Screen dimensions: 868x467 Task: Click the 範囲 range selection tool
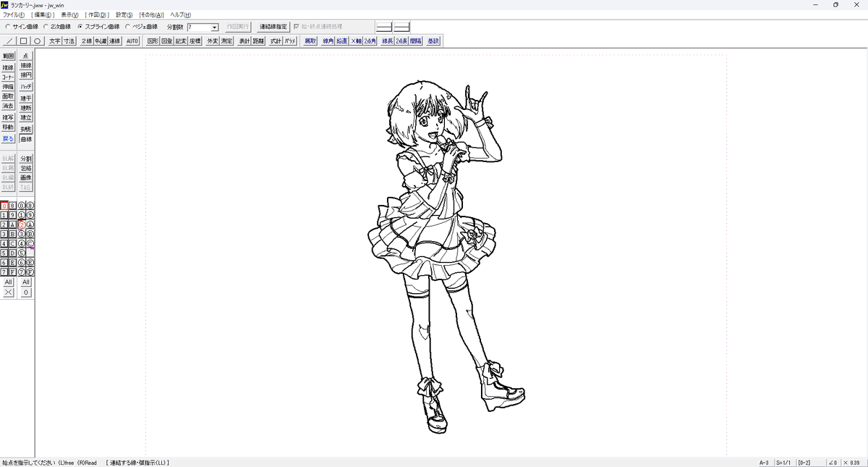[x=8, y=56]
